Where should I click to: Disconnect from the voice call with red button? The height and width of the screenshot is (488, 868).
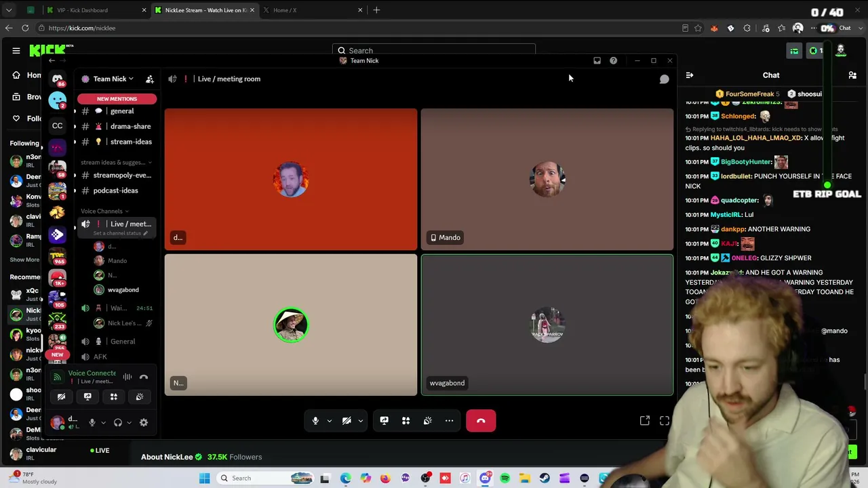[x=481, y=421]
